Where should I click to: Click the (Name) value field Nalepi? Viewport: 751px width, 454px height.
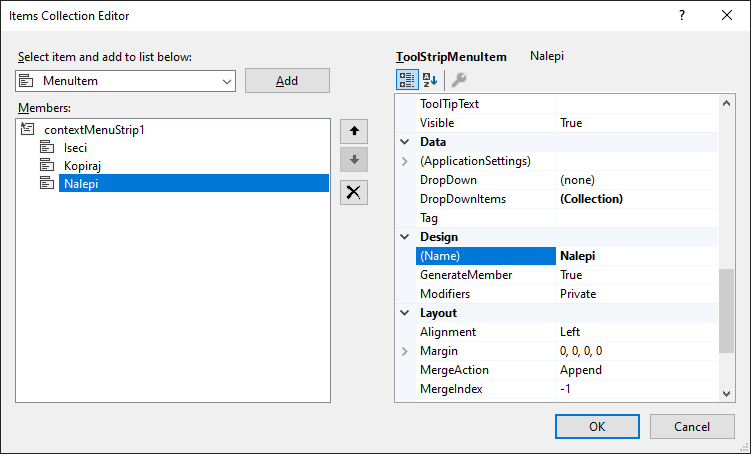click(636, 256)
